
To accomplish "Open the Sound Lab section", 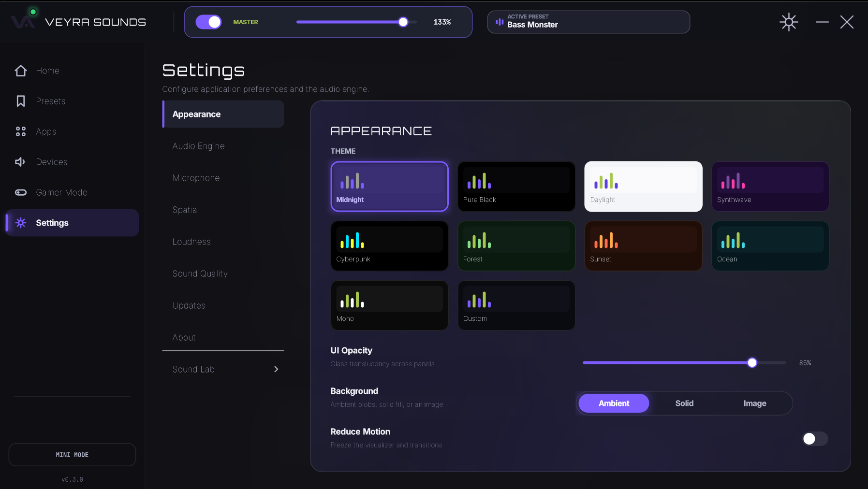I will coord(223,369).
